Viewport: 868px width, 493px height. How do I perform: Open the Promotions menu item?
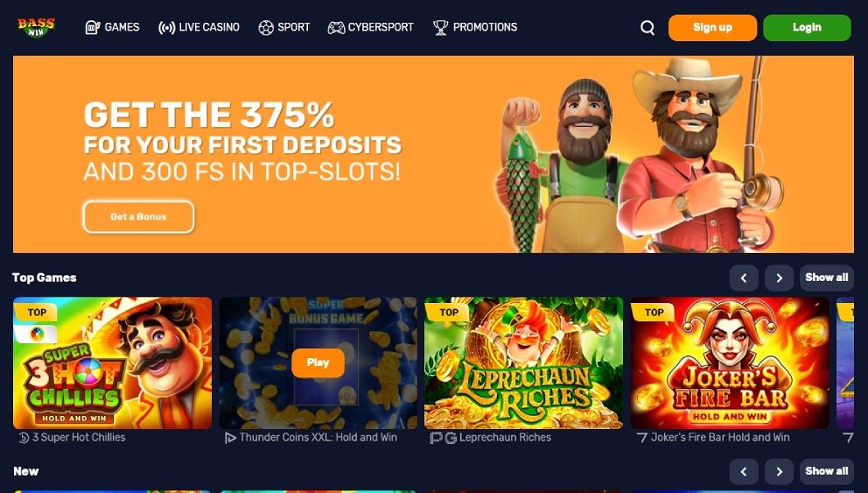click(475, 27)
